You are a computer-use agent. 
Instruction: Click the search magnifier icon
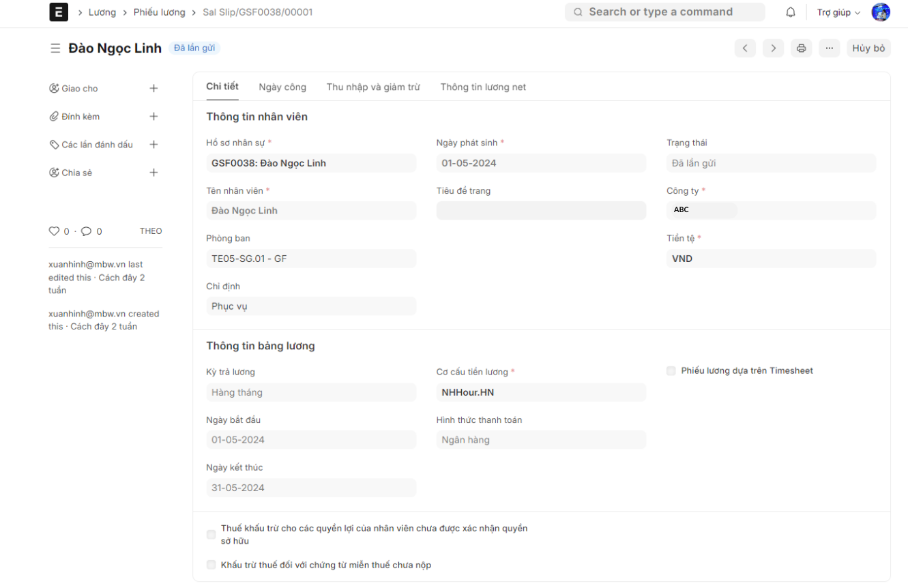coord(578,12)
